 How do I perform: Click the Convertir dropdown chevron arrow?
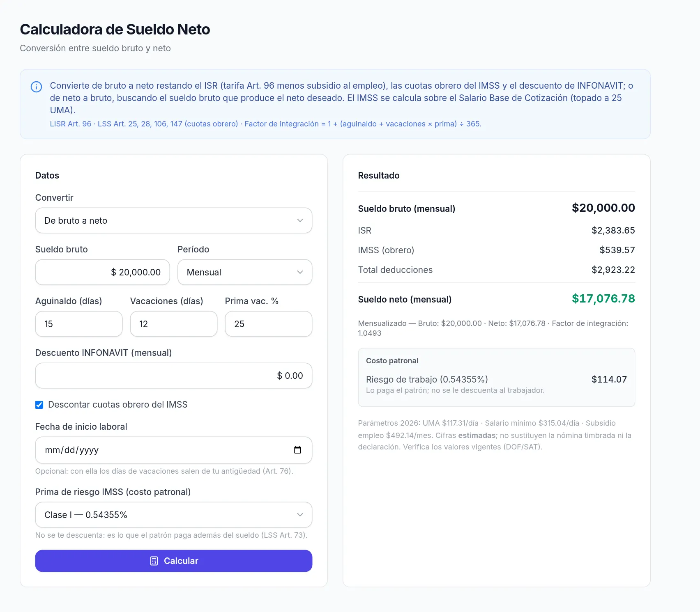300,220
